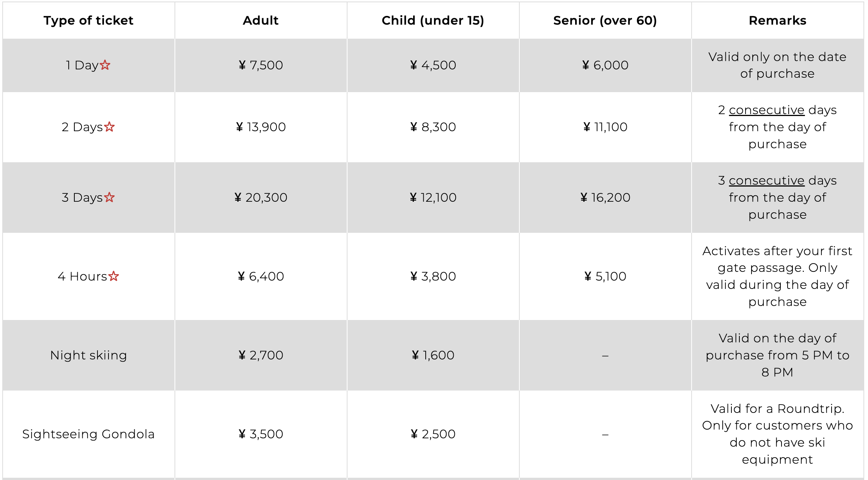Click the Senior (over 60) column header
The image size is (868, 480).
pyautogui.click(x=605, y=20)
